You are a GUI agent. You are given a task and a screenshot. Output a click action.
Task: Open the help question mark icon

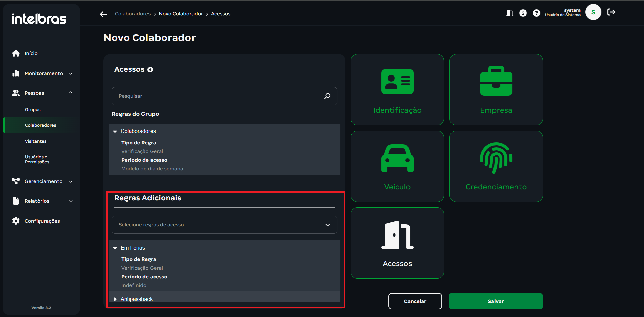tap(536, 13)
